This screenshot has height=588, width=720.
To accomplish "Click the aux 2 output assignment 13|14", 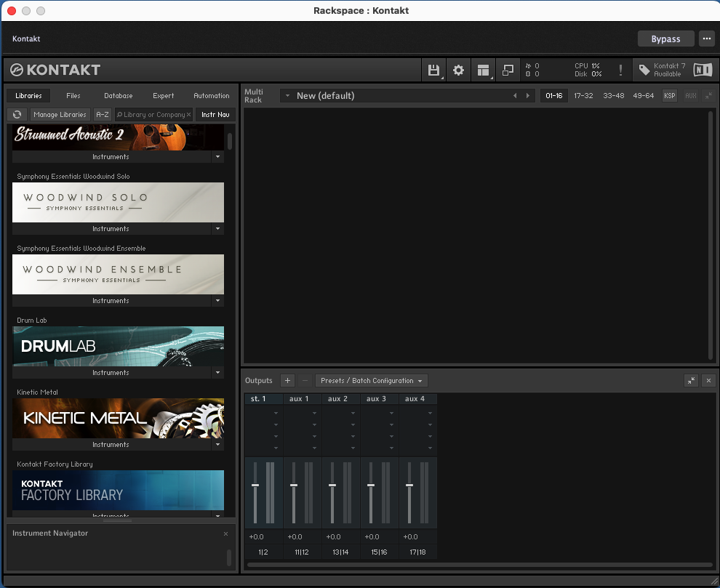I will 340,552.
